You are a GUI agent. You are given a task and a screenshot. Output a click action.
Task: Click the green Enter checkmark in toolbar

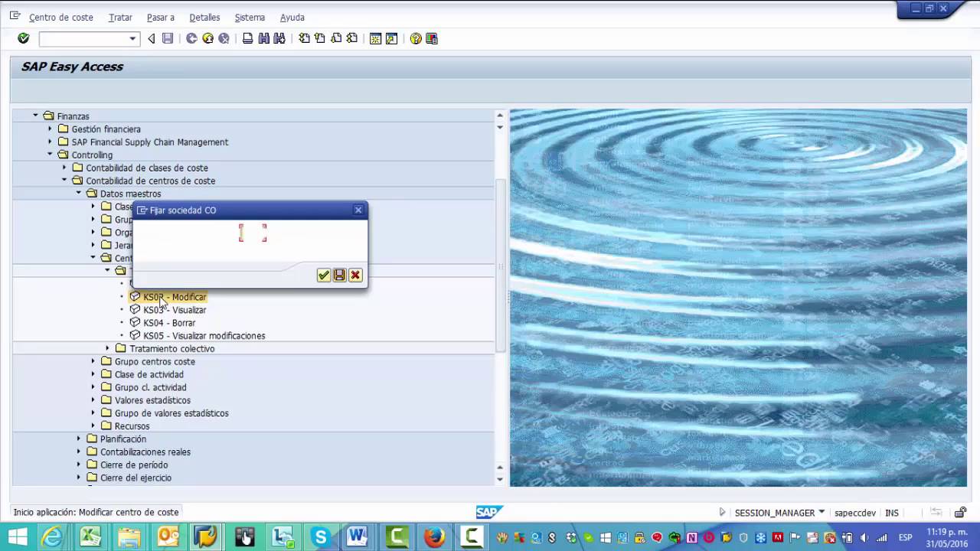(x=23, y=38)
